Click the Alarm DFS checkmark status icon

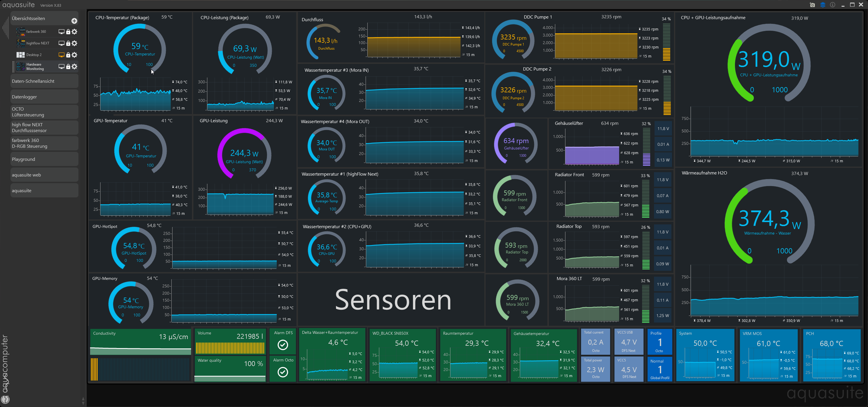(x=283, y=345)
